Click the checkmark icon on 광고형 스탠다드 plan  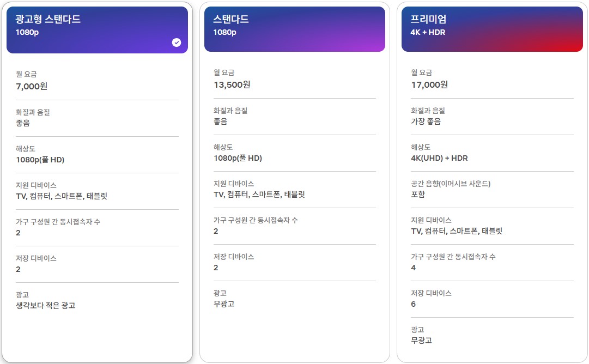click(x=175, y=42)
